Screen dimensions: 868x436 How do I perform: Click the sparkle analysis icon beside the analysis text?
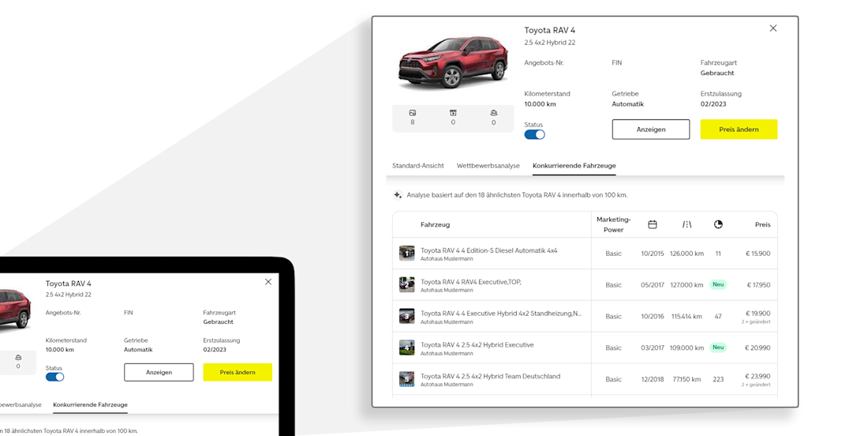398,195
